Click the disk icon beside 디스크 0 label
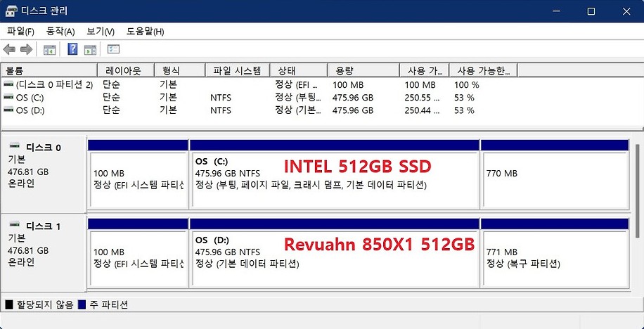 pos(15,146)
